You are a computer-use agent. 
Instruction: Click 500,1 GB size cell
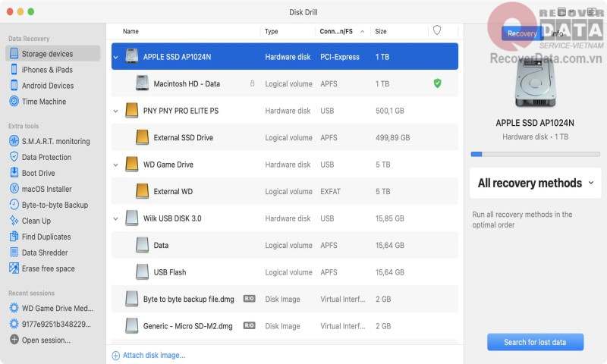pos(390,111)
